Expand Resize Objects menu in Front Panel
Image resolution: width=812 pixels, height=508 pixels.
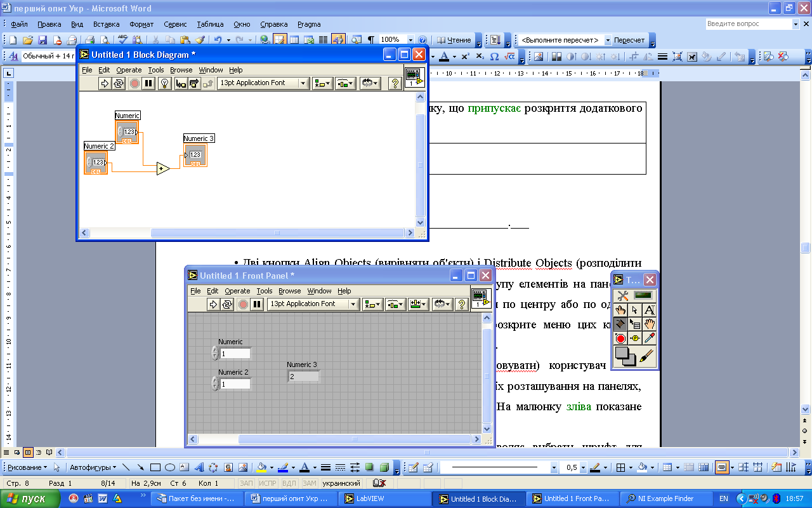coord(418,304)
